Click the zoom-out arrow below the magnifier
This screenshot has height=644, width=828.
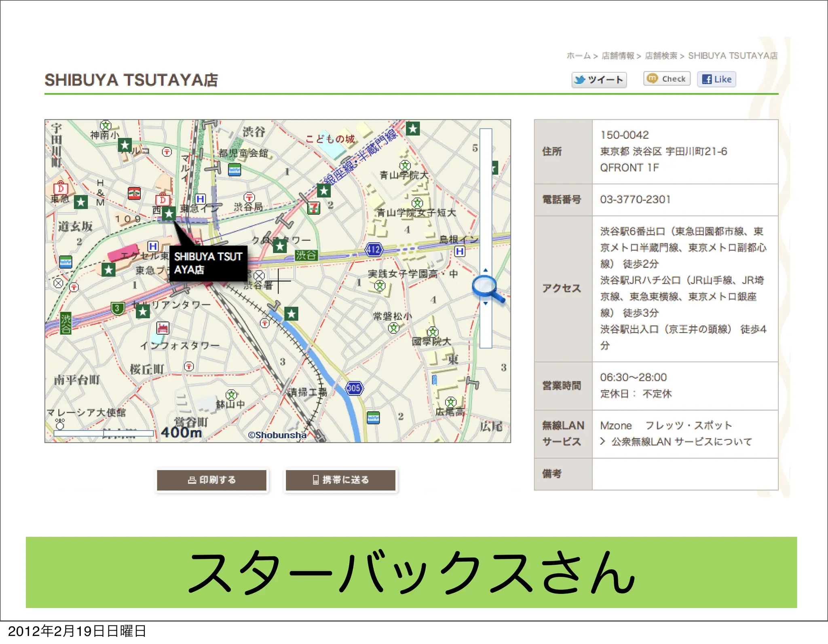point(486,303)
